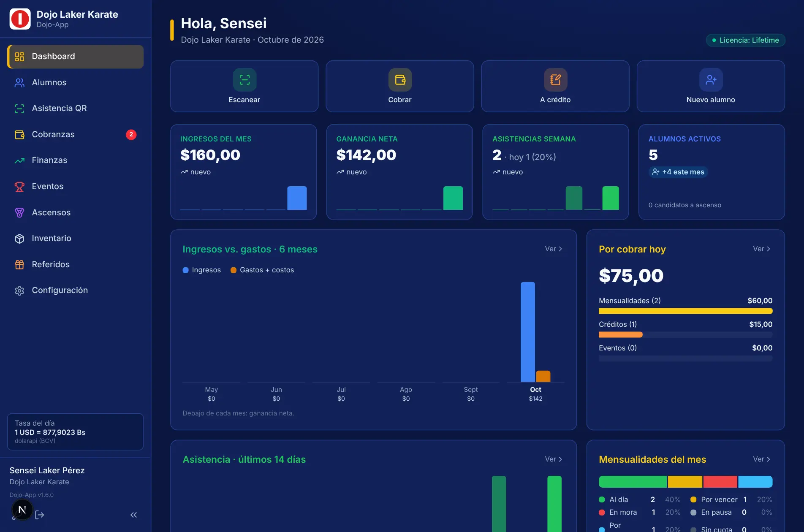This screenshot has height=532, width=804.
Task: Open the Cobrar wallet quick action
Action: (x=399, y=86)
